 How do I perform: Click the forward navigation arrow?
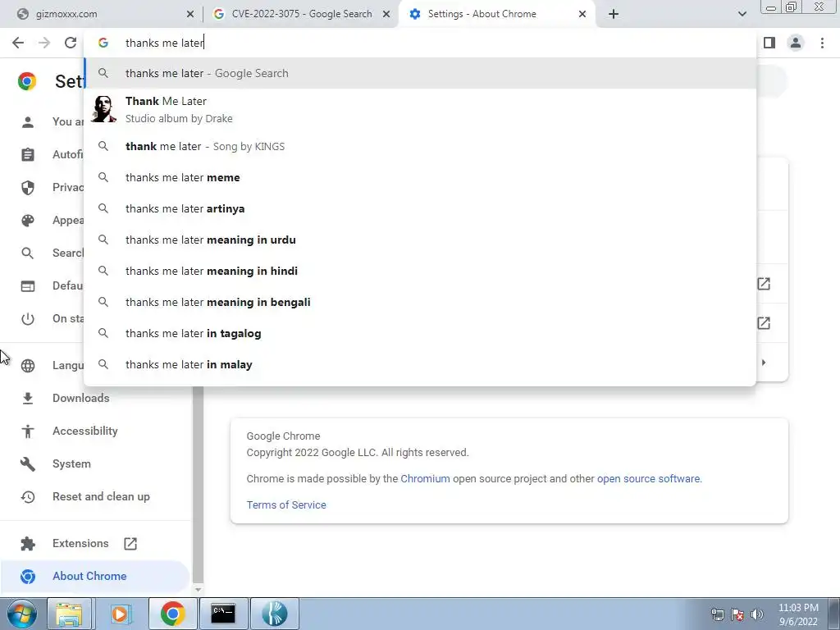44,43
